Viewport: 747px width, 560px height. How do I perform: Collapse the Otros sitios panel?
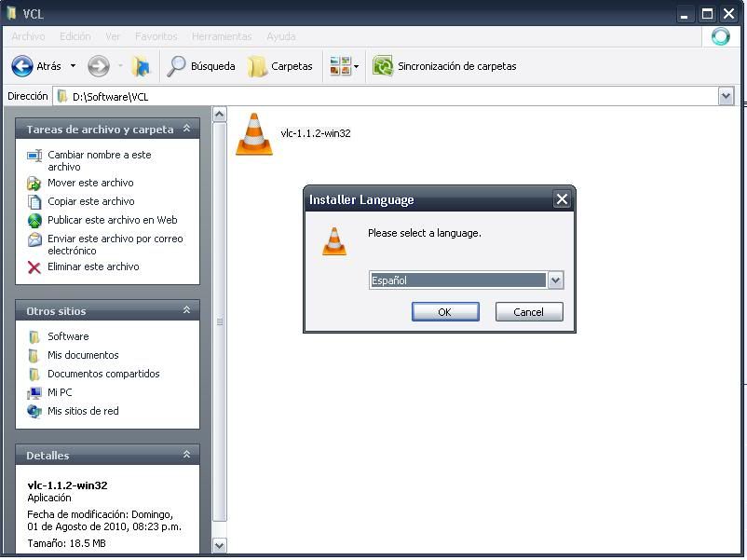tap(186, 310)
